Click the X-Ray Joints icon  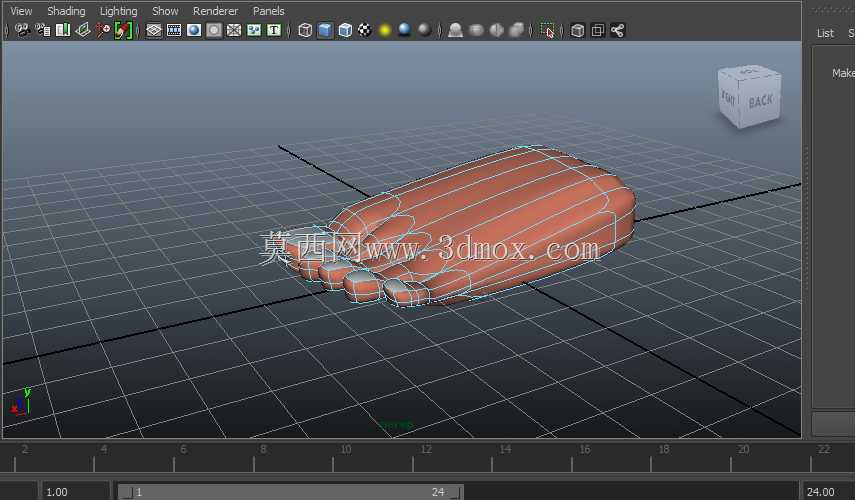coord(618,30)
